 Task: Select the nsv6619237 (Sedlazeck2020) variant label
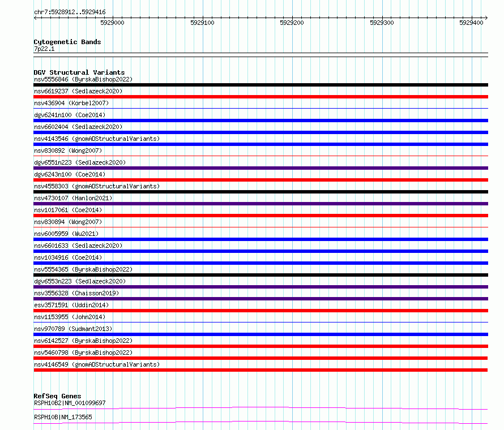78,91
